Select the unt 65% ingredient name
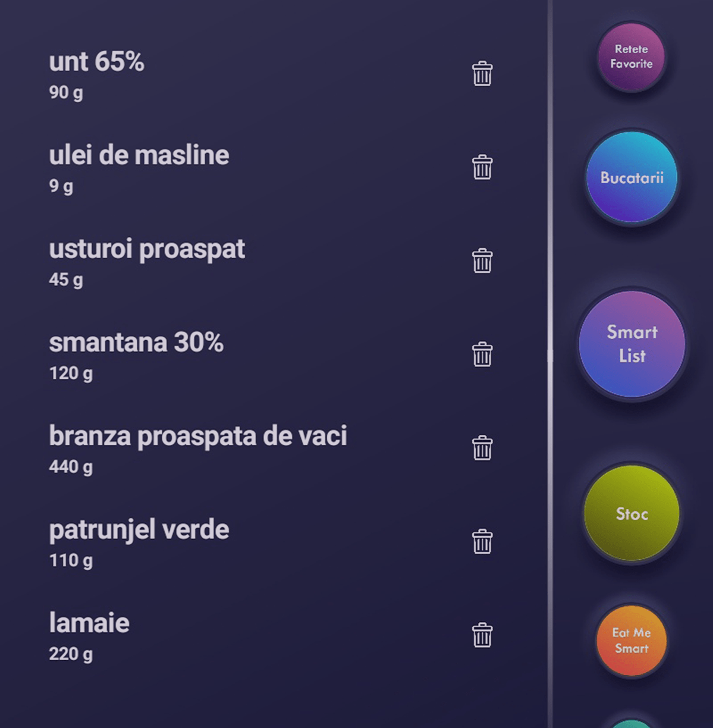This screenshot has height=728, width=713. 96,62
